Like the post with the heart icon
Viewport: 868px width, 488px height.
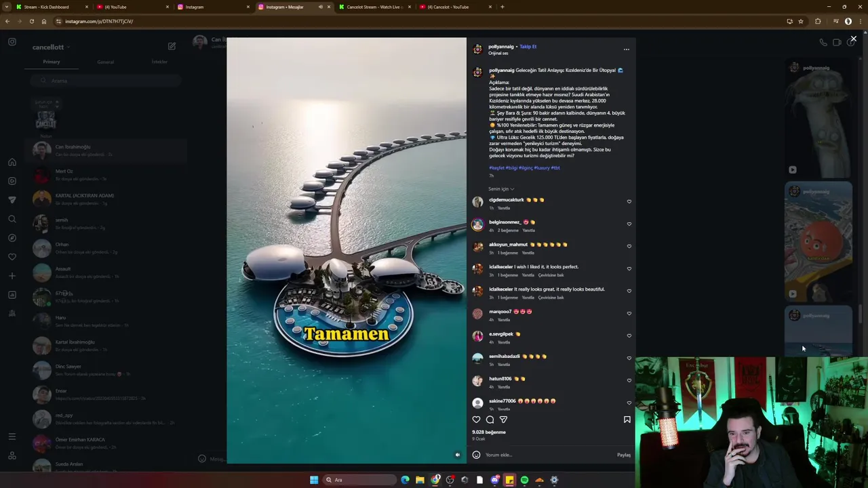pos(476,420)
